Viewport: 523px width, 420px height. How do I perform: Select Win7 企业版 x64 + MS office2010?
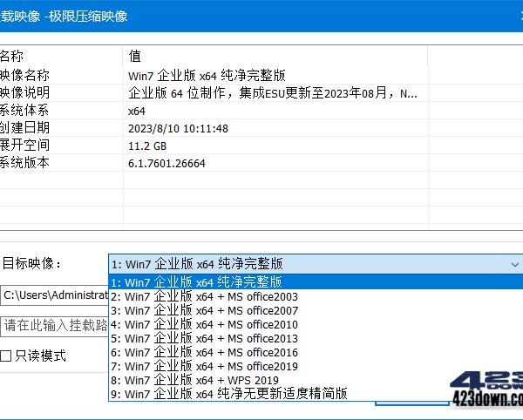(x=204, y=324)
